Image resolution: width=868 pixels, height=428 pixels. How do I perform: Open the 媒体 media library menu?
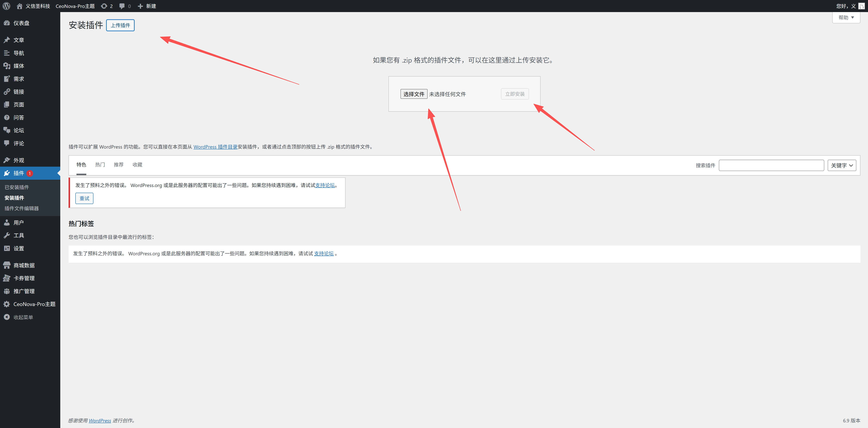point(18,66)
